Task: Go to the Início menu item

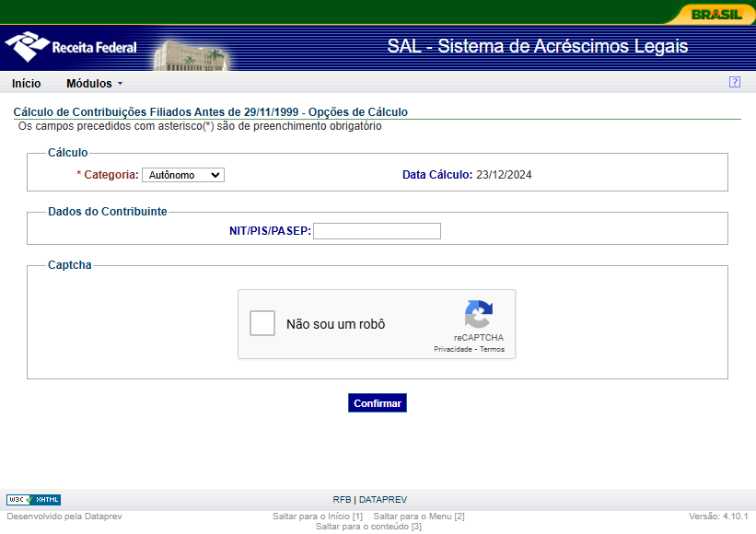Action: [x=26, y=84]
